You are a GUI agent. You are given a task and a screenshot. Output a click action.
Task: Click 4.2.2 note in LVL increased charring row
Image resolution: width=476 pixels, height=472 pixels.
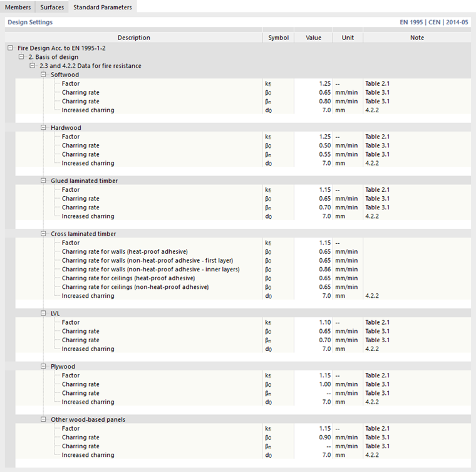[372, 349]
